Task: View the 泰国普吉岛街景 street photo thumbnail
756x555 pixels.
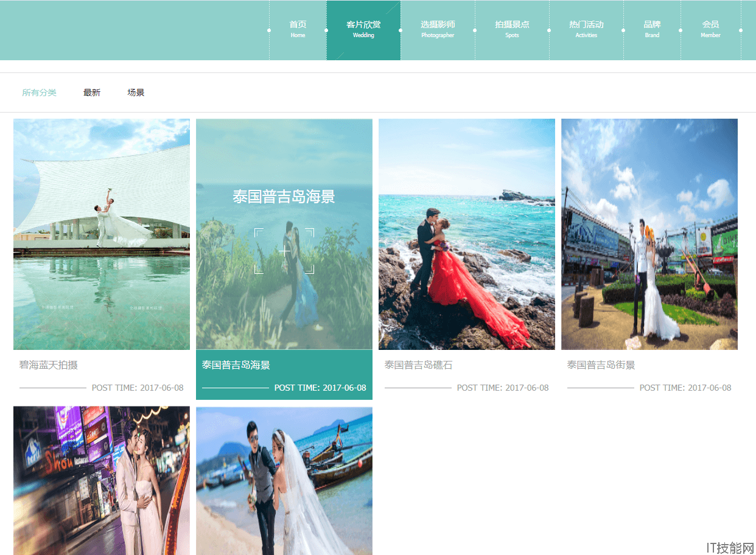Action: pos(649,234)
